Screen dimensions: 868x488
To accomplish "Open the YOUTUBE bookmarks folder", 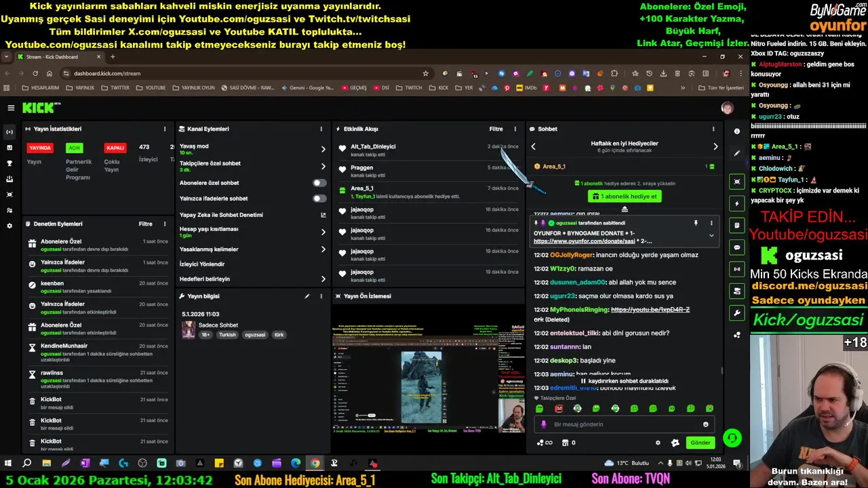I will tap(151, 87).
